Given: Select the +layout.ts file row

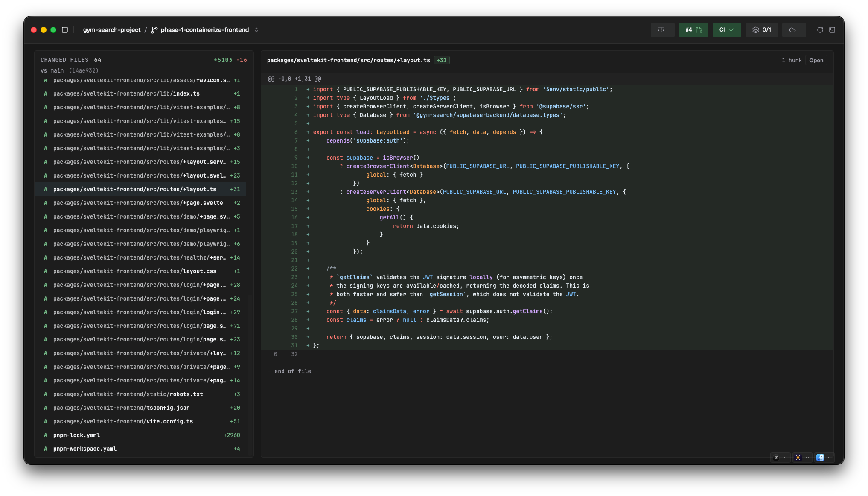Looking at the screenshot, I should coord(141,189).
